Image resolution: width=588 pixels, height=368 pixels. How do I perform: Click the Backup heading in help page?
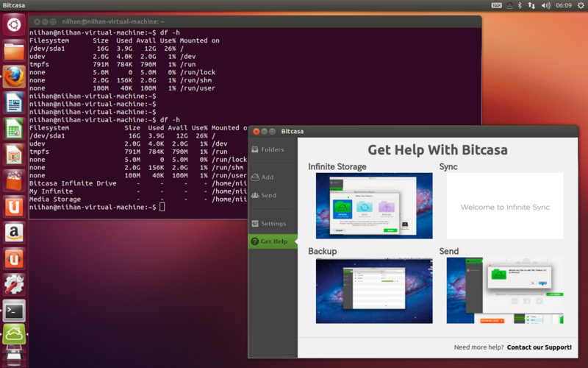pos(323,251)
